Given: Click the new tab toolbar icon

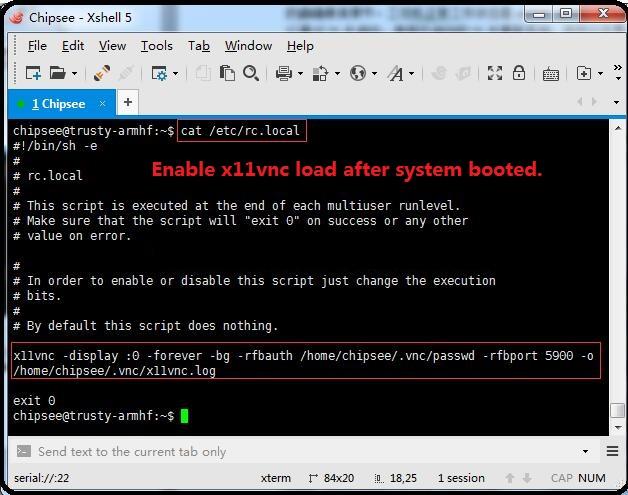Looking at the screenshot, I should pyautogui.click(x=584, y=73).
